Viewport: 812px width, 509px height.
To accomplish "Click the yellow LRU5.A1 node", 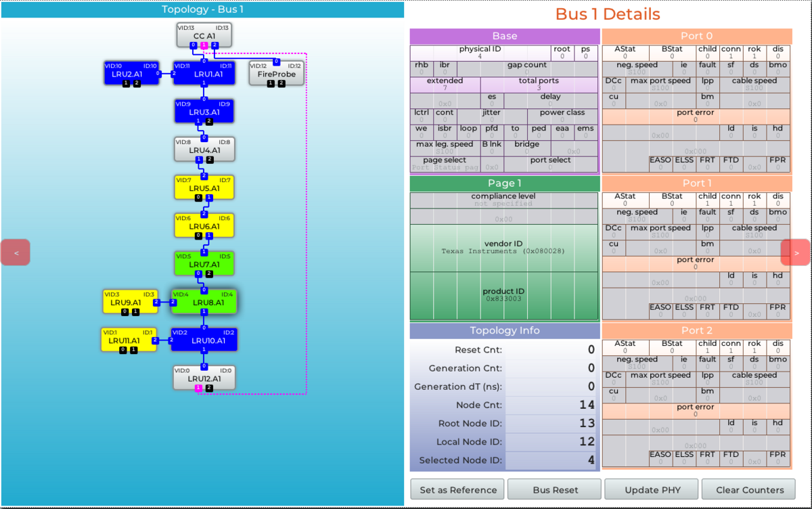I will pyautogui.click(x=204, y=187).
